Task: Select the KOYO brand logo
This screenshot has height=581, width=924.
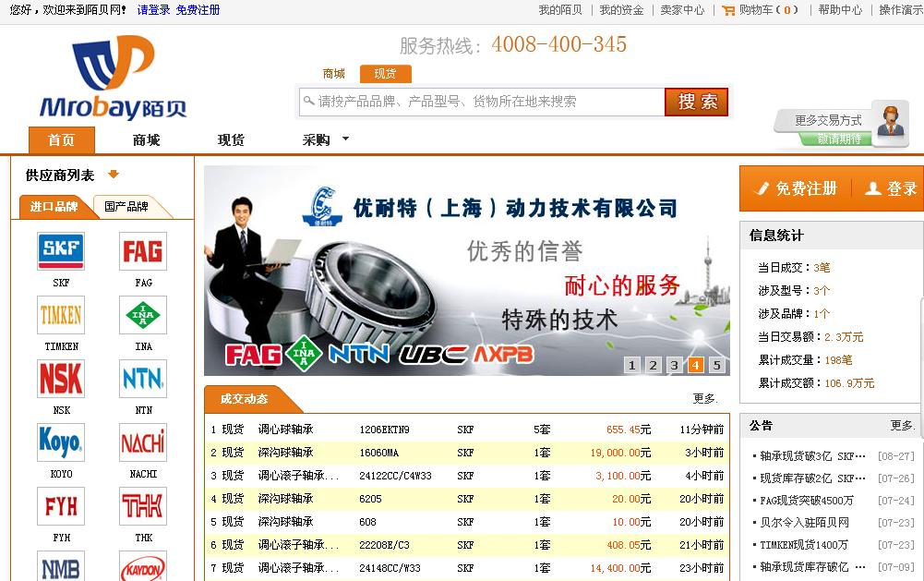Action: click(x=60, y=442)
